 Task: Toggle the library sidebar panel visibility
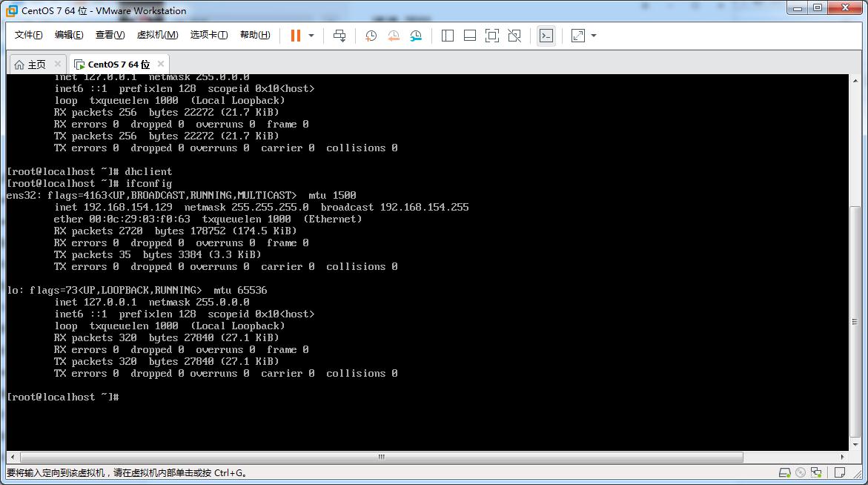pyautogui.click(x=447, y=35)
